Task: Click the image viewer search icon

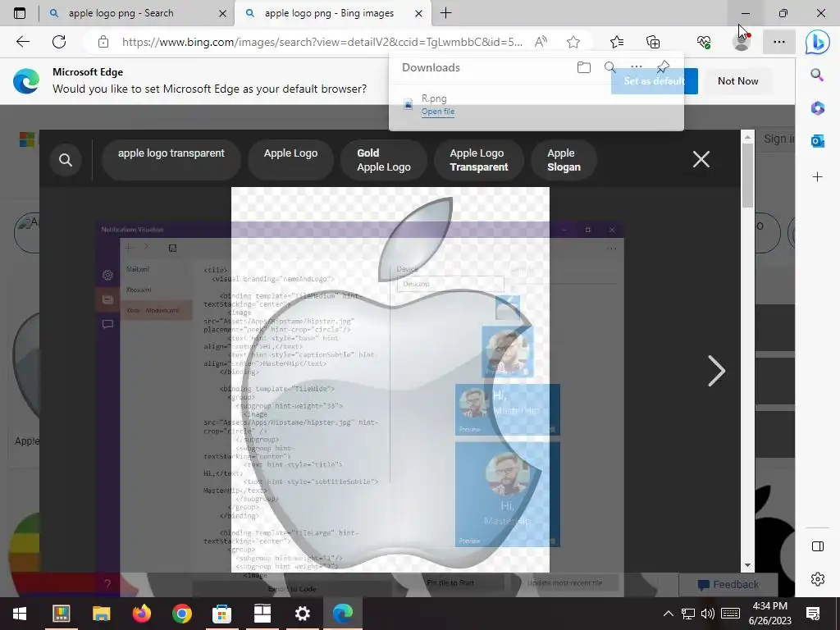Action: pos(66,160)
